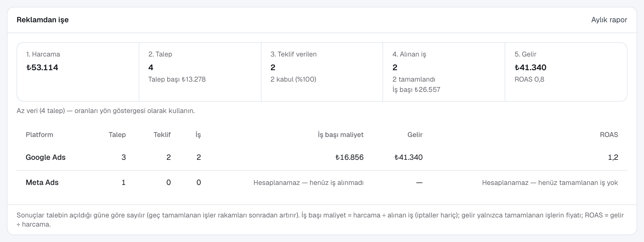Click the footer note starting Sonuçlar talebin
This screenshot has width=644, height=242.
320,220
